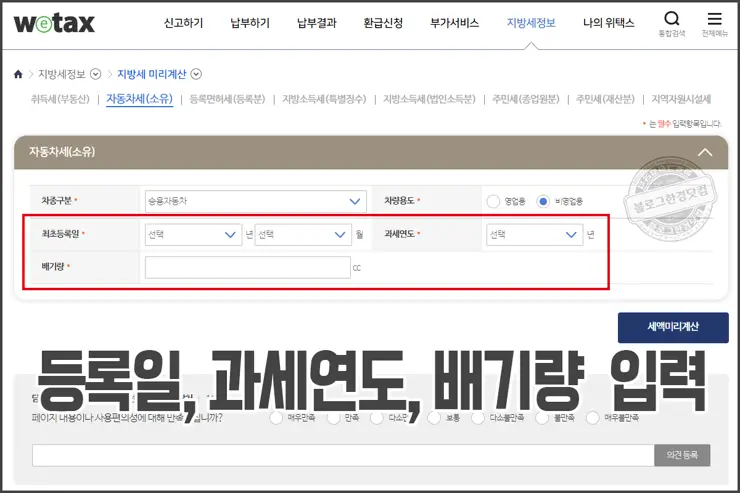This screenshot has width=740, height=493.
Task: Expand the 지방세정보 breadcrumb circle arrow
Action: [x=95, y=74]
